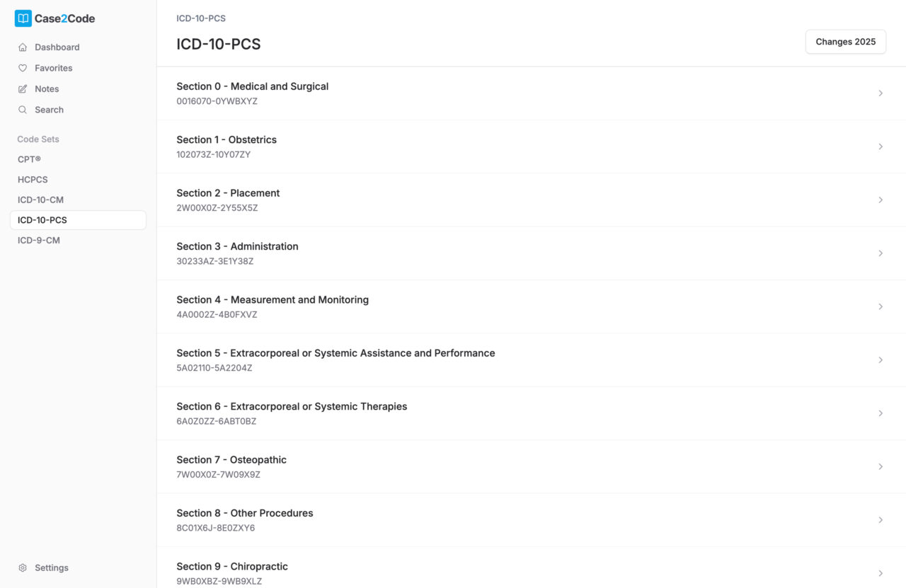The image size is (906, 588).
Task: Switch to the CPT® code set
Action: tap(29, 159)
